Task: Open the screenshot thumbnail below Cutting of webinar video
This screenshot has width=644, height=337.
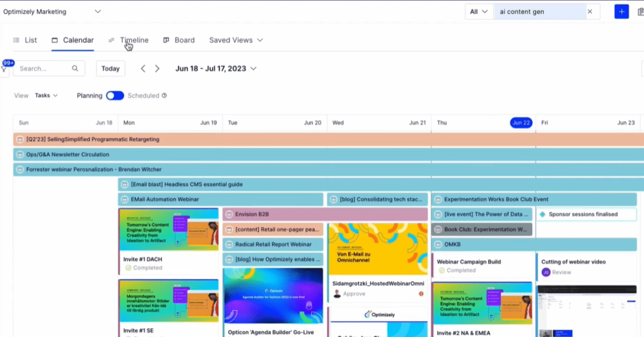Action: click(587, 311)
